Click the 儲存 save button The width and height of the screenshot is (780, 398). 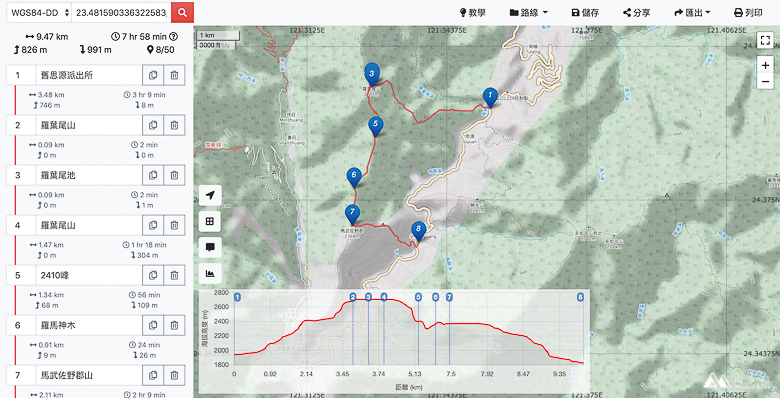585,12
